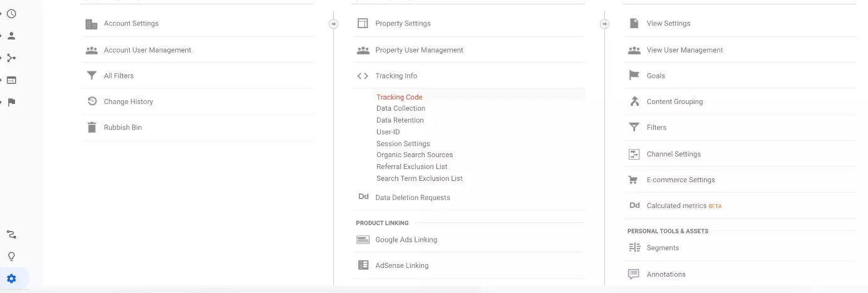Click the Tracking Info code brackets icon
The image size is (868, 293).
[x=363, y=76]
